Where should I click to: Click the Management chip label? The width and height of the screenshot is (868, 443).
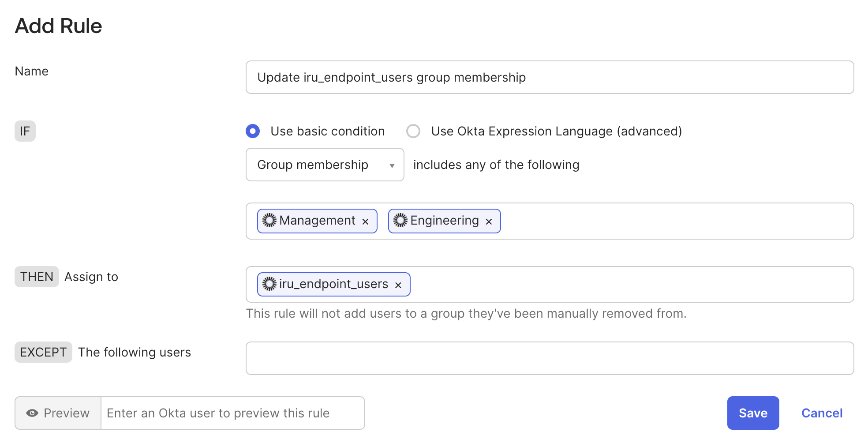317,220
